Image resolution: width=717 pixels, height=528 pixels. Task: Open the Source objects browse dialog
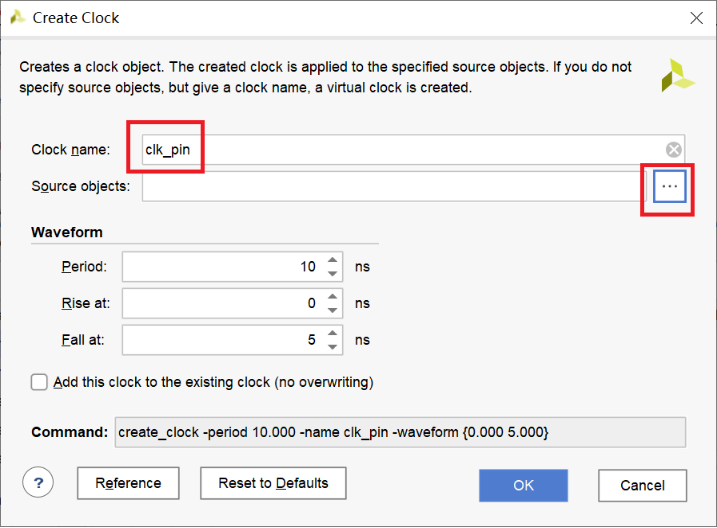pyautogui.click(x=670, y=187)
